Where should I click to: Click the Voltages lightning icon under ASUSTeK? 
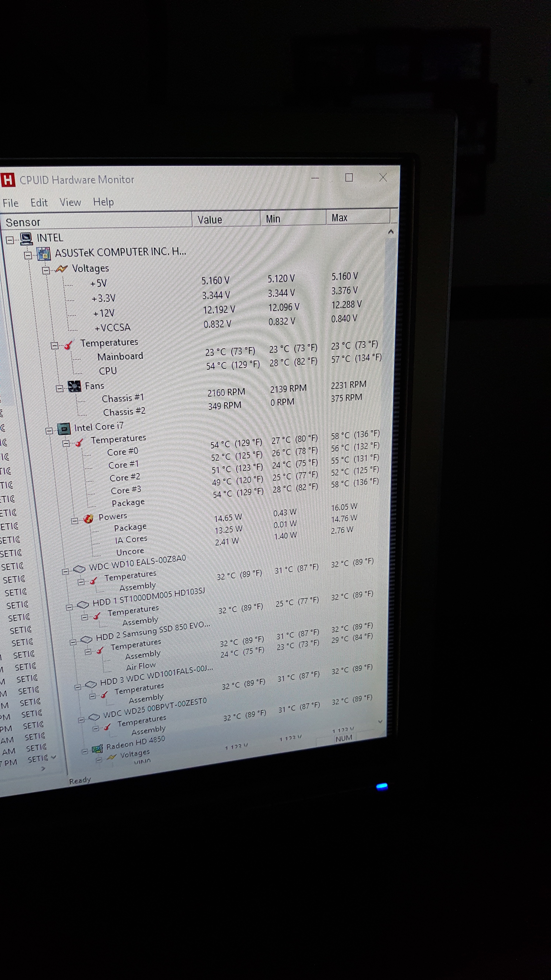click(61, 269)
